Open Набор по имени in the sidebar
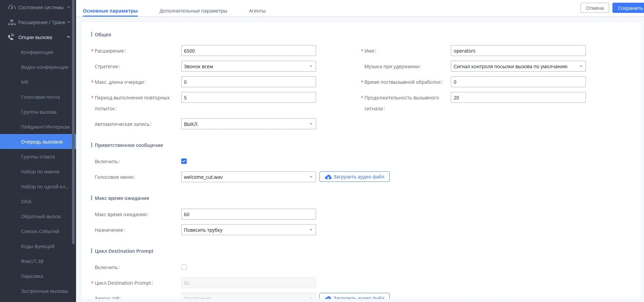This screenshot has height=302, width=644. pos(40,172)
